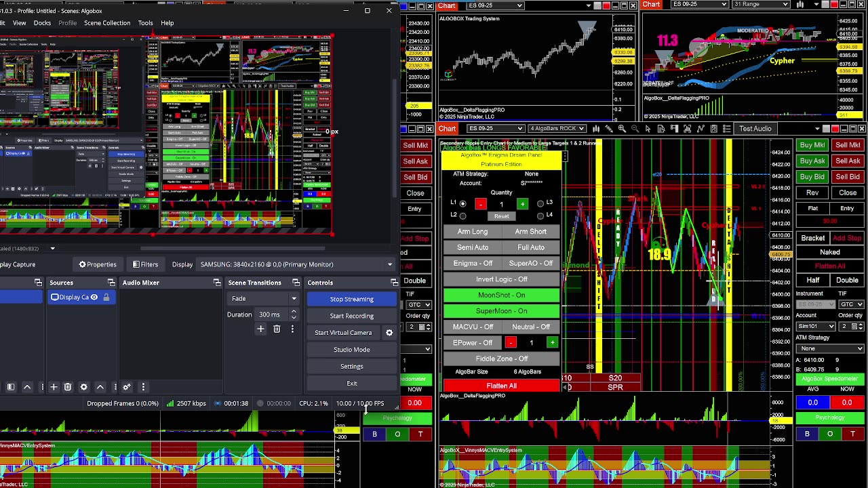
Task: Toggle Invert Logic - Off button
Action: pyautogui.click(x=502, y=279)
